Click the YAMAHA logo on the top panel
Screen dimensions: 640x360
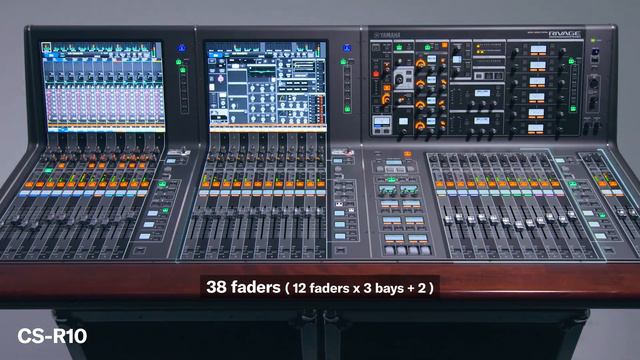(387, 35)
